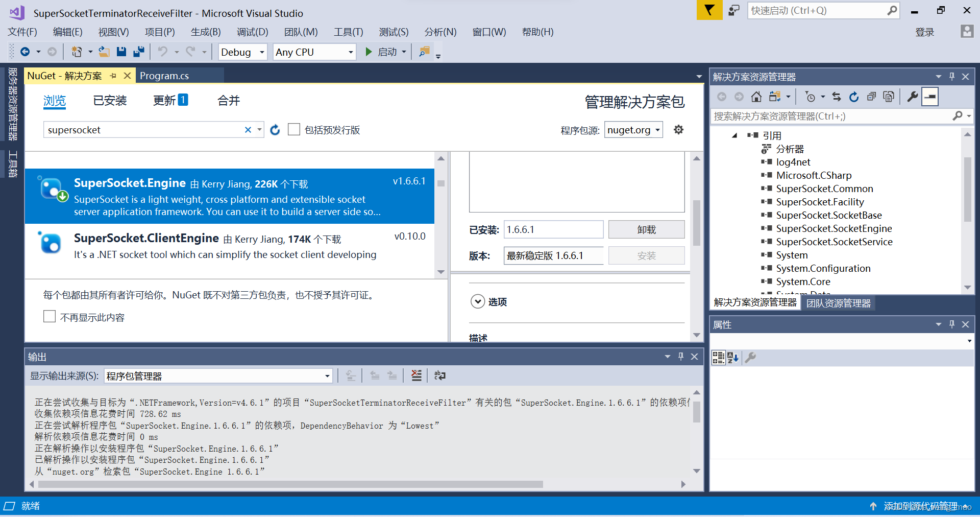Expand the Options section chevron
This screenshot has height=517, width=980.
pos(478,301)
